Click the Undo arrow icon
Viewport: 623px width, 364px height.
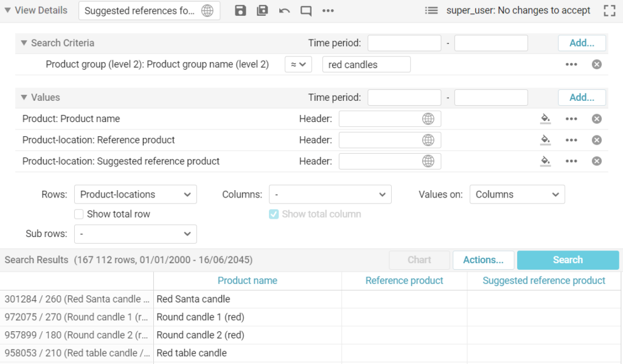(x=284, y=10)
